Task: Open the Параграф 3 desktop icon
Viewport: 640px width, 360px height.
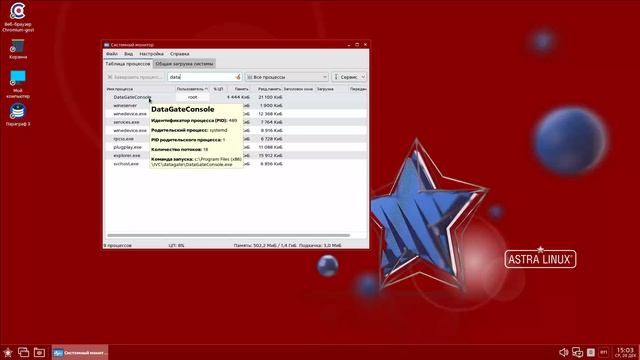Action: [x=18, y=114]
